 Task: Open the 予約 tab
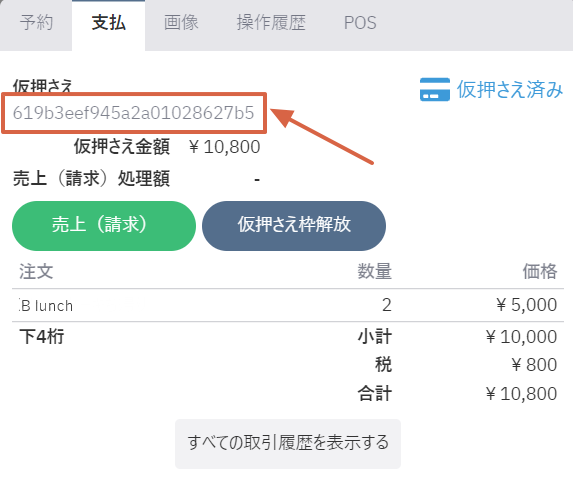(x=36, y=23)
